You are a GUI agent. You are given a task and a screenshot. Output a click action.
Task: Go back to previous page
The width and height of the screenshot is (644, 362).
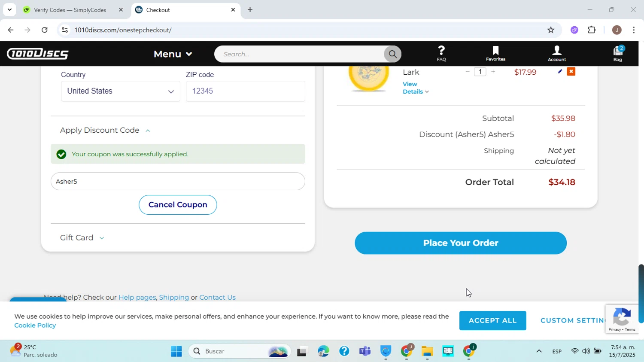point(11,30)
